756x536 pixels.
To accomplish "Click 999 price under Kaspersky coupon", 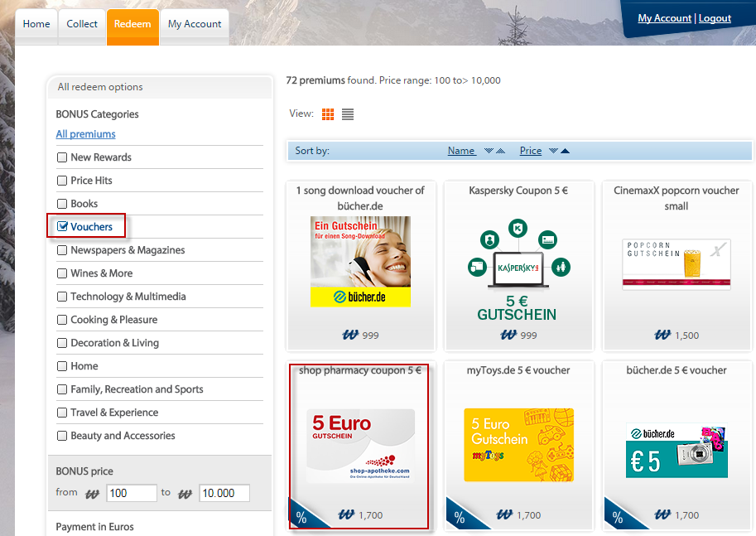I will pos(528,336).
